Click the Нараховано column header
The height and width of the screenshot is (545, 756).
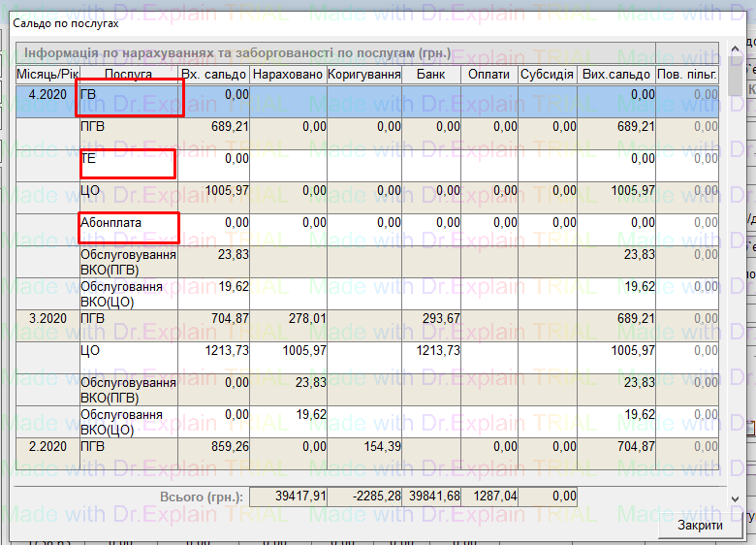[288, 75]
